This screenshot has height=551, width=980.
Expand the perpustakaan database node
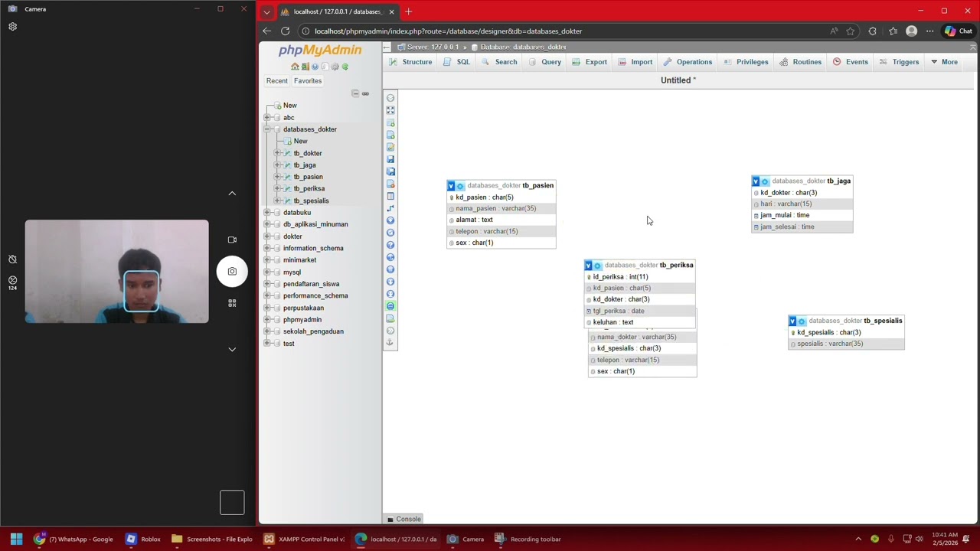[x=267, y=308]
